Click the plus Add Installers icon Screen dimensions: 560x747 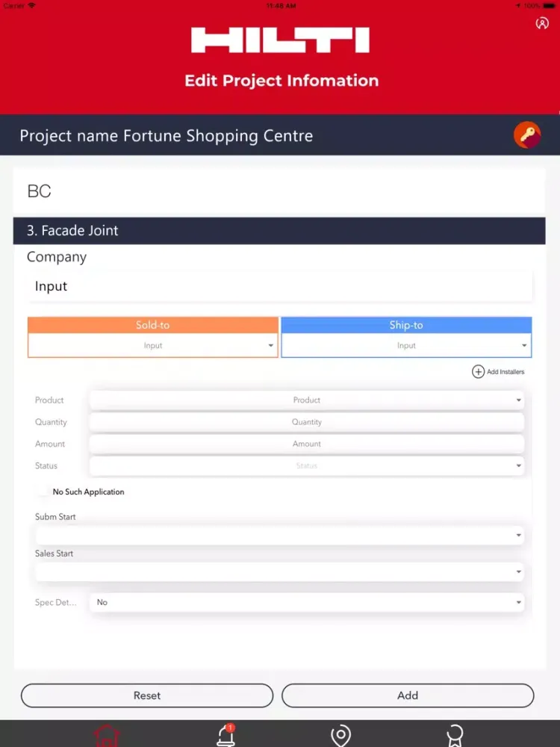(x=478, y=371)
